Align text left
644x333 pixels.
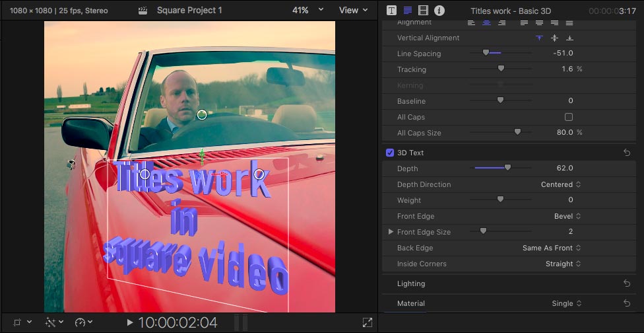pos(471,22)
